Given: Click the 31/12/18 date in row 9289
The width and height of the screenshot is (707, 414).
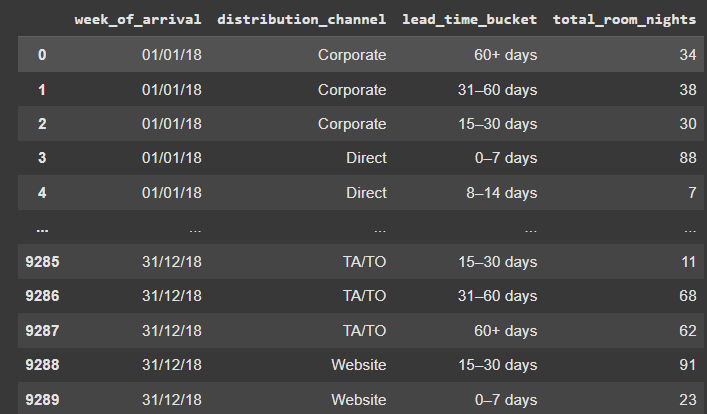Looking at the screenshot, I should [x=172, y=400].
